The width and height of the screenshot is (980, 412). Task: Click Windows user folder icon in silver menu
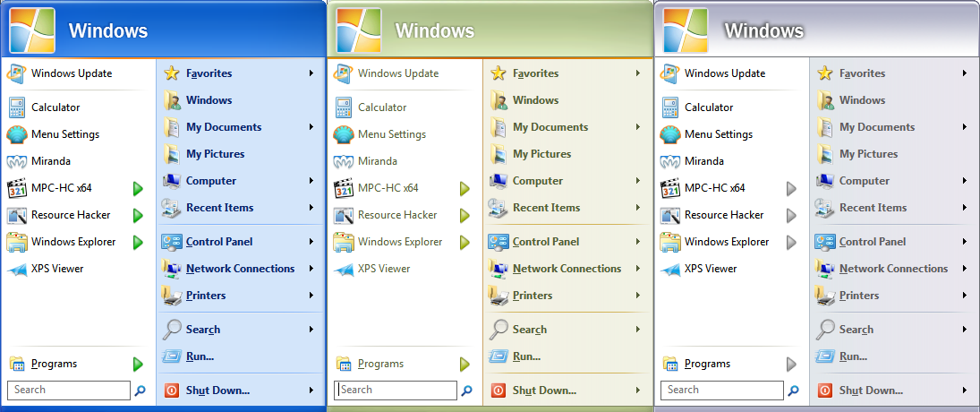click(x=825, y=100)
